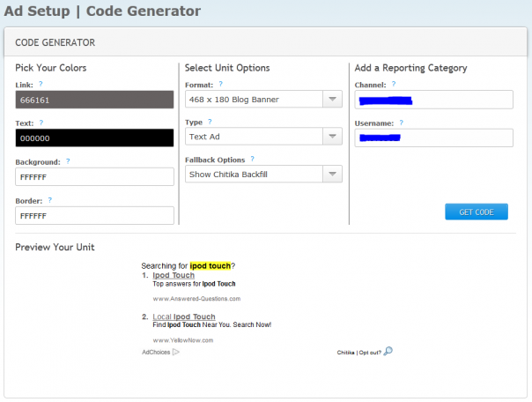Click the Text color field 000000
Screen dimensions: 532x402
pos(94,138)
